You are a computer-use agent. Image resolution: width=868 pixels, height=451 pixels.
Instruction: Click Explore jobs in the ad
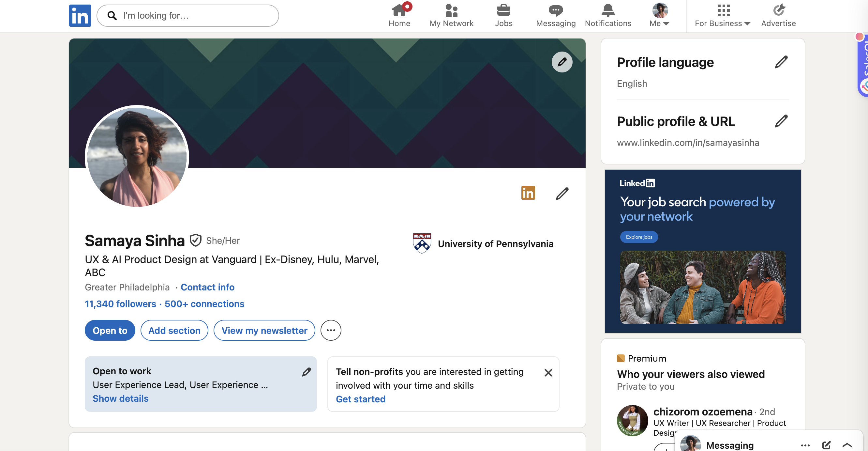pyautogui.click(x=639, y=237)
